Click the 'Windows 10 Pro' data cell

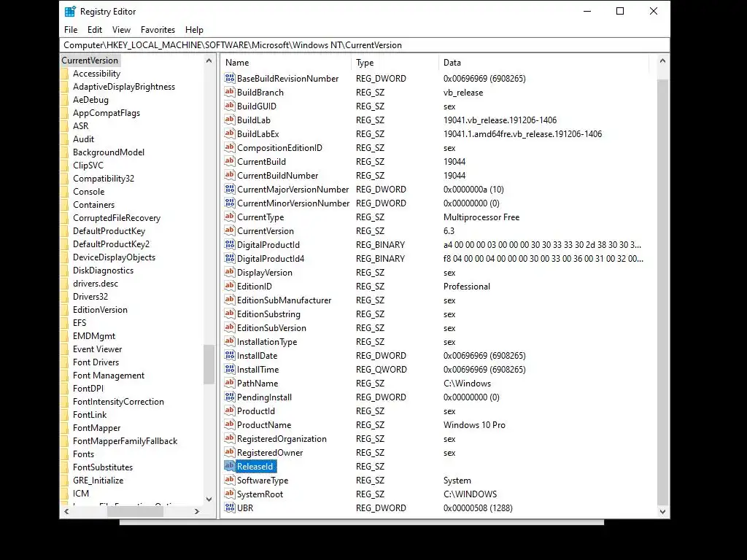coord(474,425)
